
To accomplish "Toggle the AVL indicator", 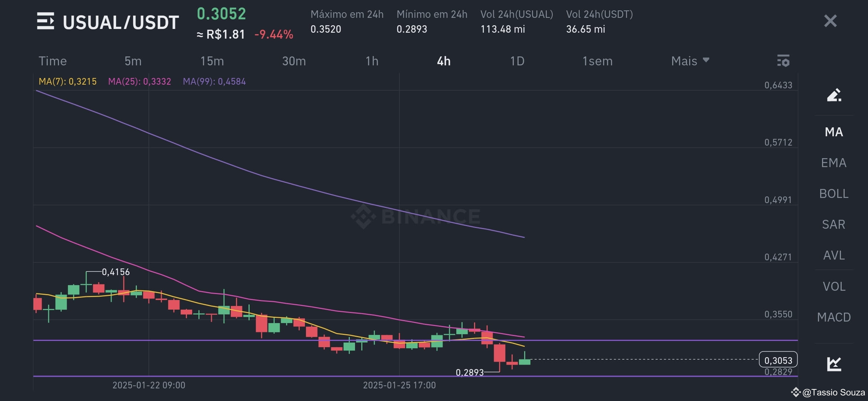I will tap(834, 255).
